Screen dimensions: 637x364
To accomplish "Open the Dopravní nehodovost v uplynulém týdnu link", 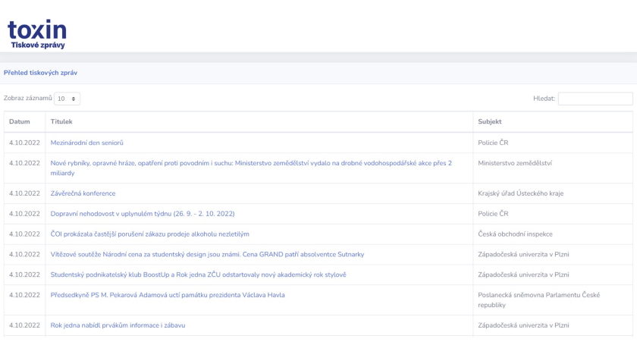I will tap(143, 214).
